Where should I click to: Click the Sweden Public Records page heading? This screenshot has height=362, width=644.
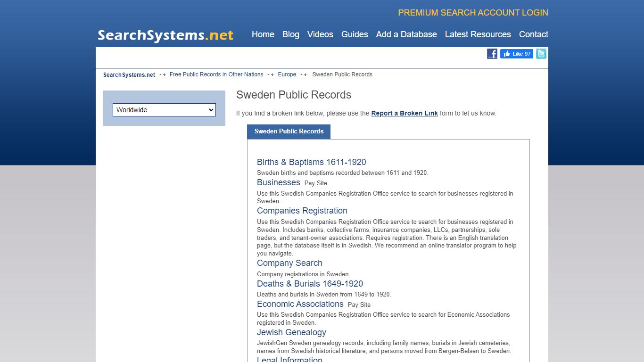tap(294, 95)
